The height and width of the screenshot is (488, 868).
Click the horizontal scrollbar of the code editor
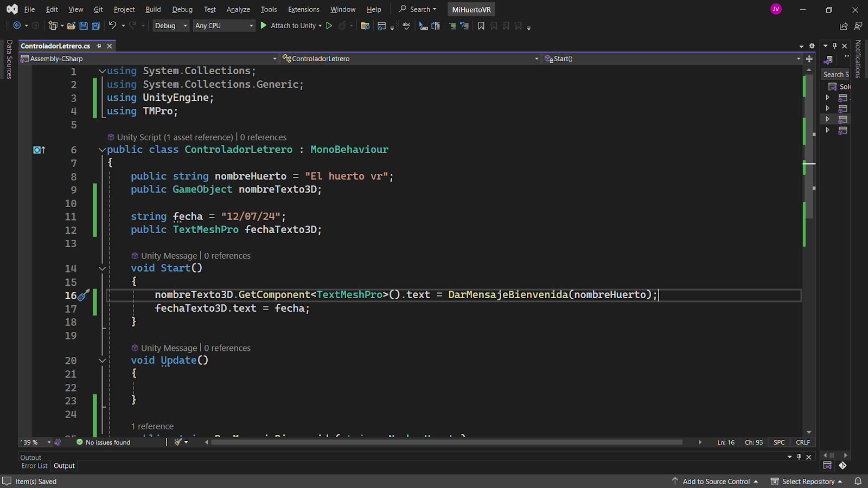tap(446, 442)
